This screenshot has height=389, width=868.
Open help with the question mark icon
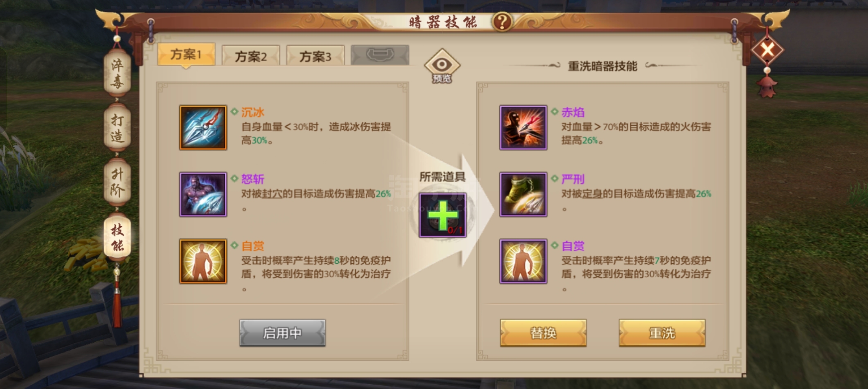pos(502,22)
